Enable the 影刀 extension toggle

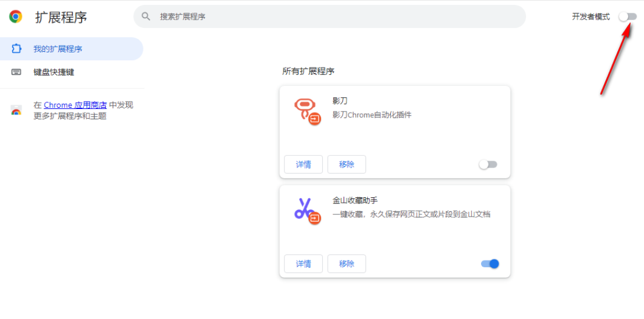pos(488,164)
